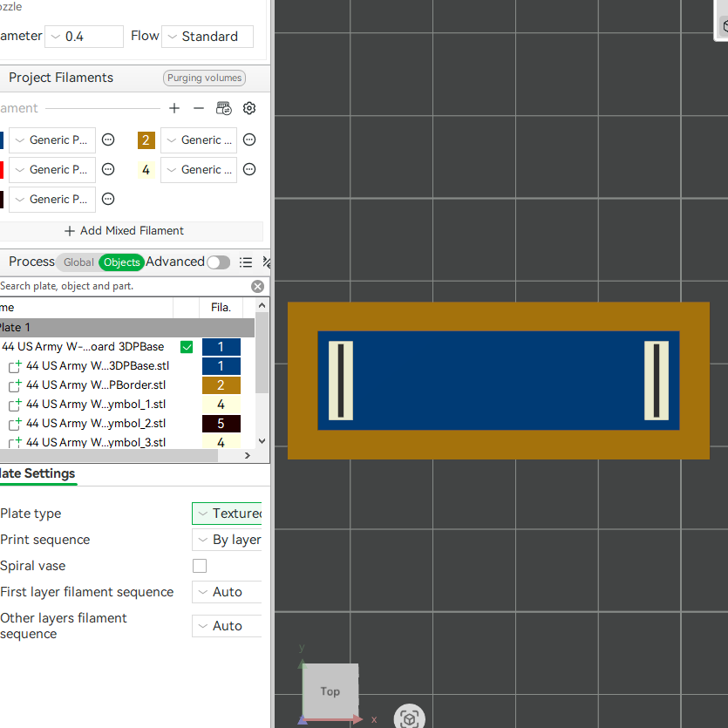Open the options icon for filament 2
728x728 pixels.
(249, 139)
